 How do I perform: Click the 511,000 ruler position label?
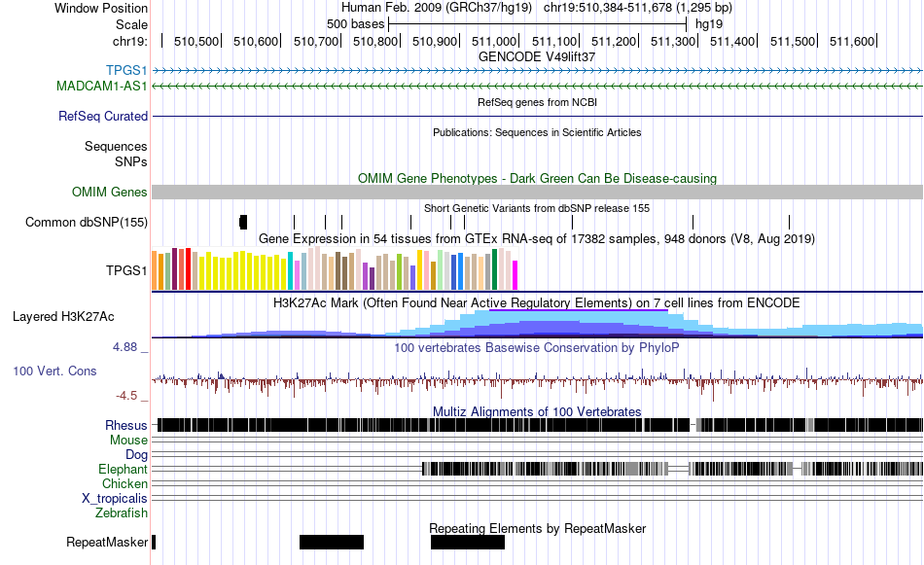click(x=494, y=41)
